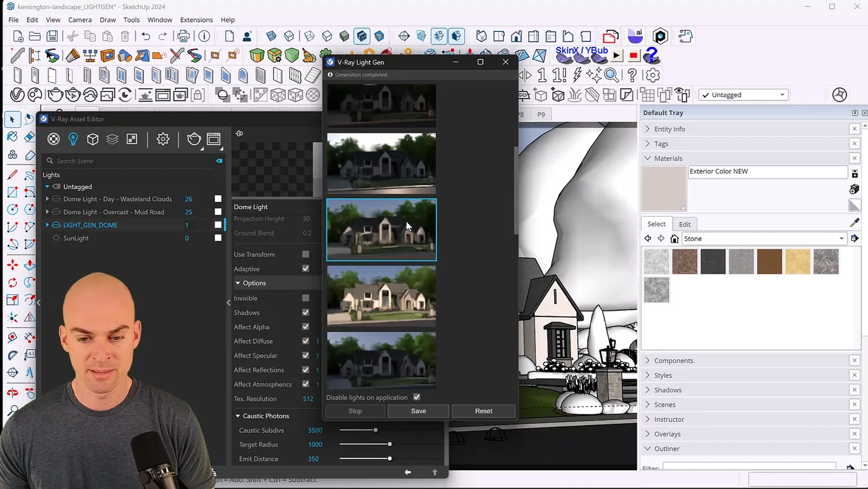Select the fourth lighting thumbnail in Light Gen
The image size is (868, 489).
coord(381,296)
